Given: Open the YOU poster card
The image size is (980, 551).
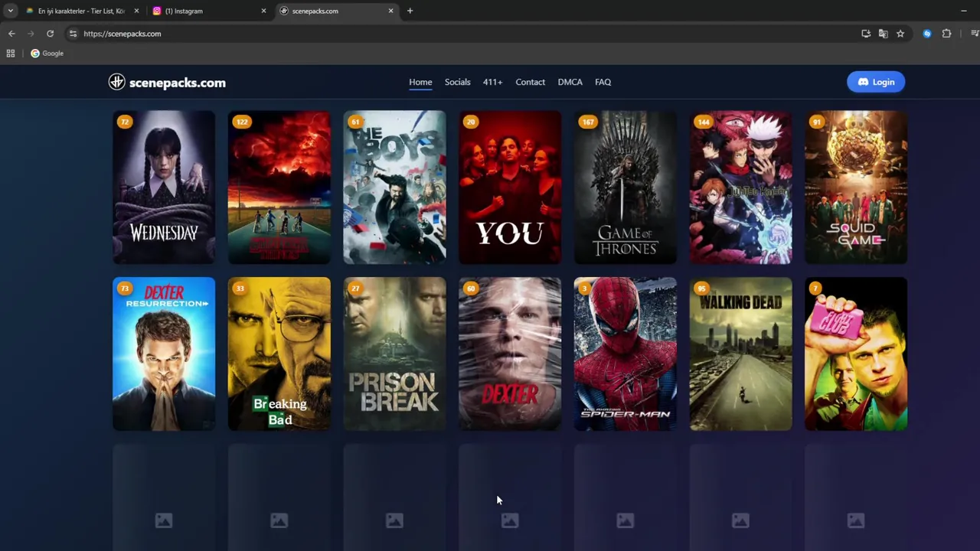Looking at the screenshot, I should [510, 187].
